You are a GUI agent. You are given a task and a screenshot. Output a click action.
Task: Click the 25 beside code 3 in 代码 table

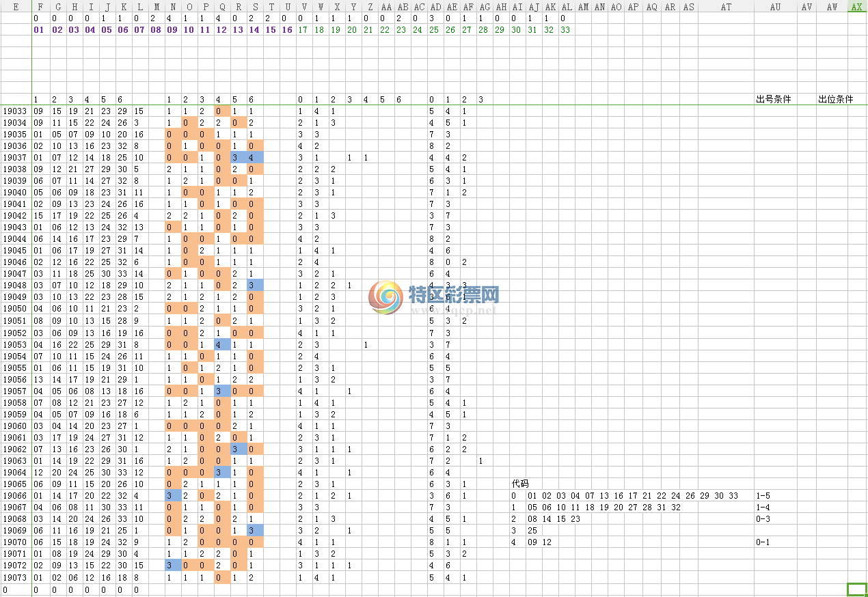coord(532,530)
